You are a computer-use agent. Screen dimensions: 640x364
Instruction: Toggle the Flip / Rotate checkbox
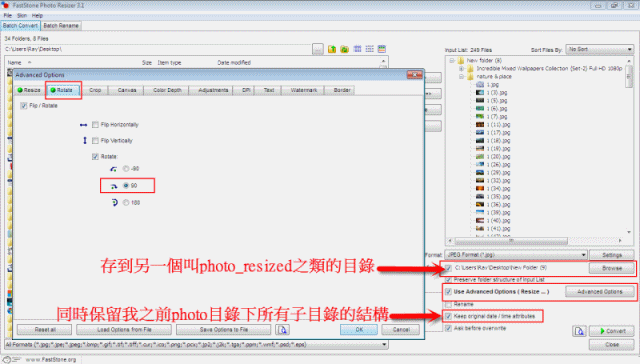[x=24, y=106]
